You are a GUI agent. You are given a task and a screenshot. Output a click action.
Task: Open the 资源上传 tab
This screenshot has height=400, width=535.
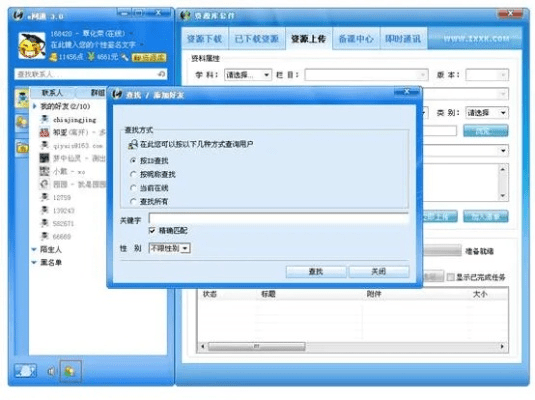[x=308, y=39]
